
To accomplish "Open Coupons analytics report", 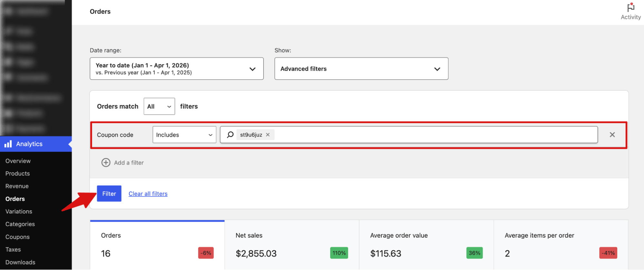I will click(17, 237).
